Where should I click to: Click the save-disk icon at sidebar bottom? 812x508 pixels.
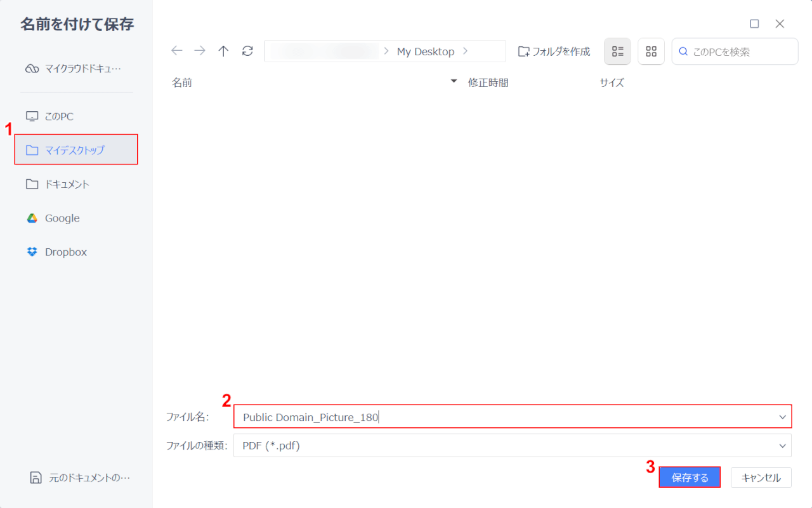click(x=36, y=478)
